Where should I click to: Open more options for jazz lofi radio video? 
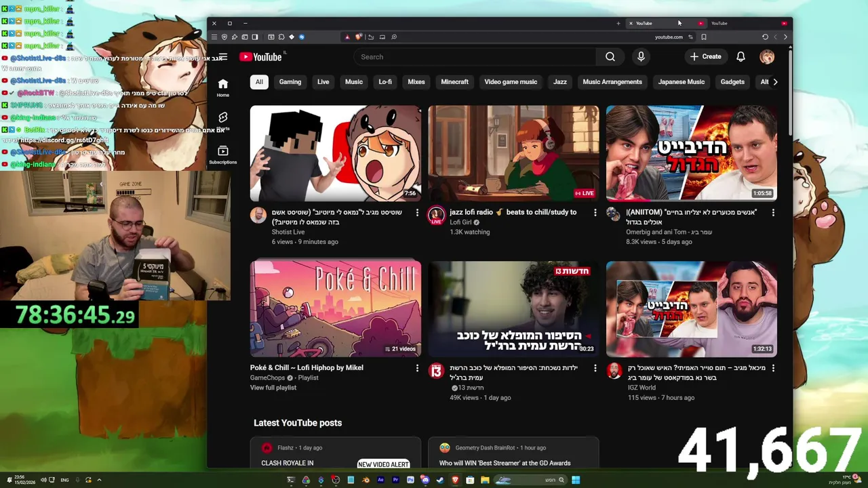pos(595,213)
